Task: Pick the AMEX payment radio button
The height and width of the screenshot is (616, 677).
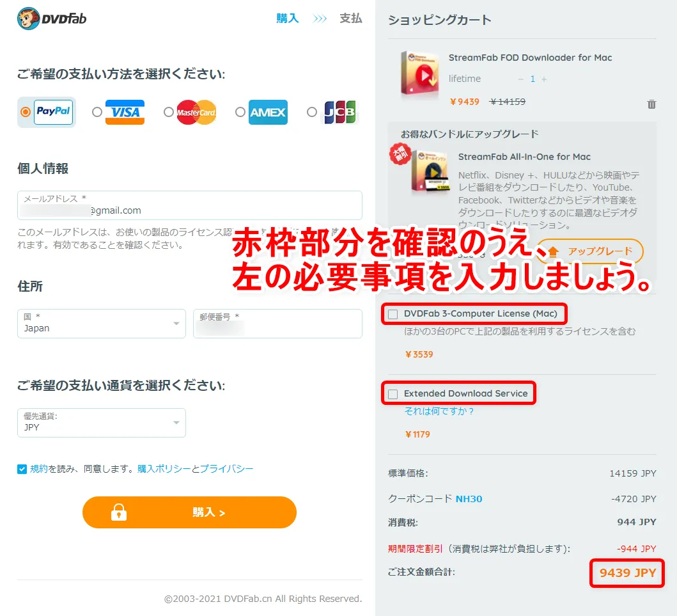Action: (x=240, y=113)
